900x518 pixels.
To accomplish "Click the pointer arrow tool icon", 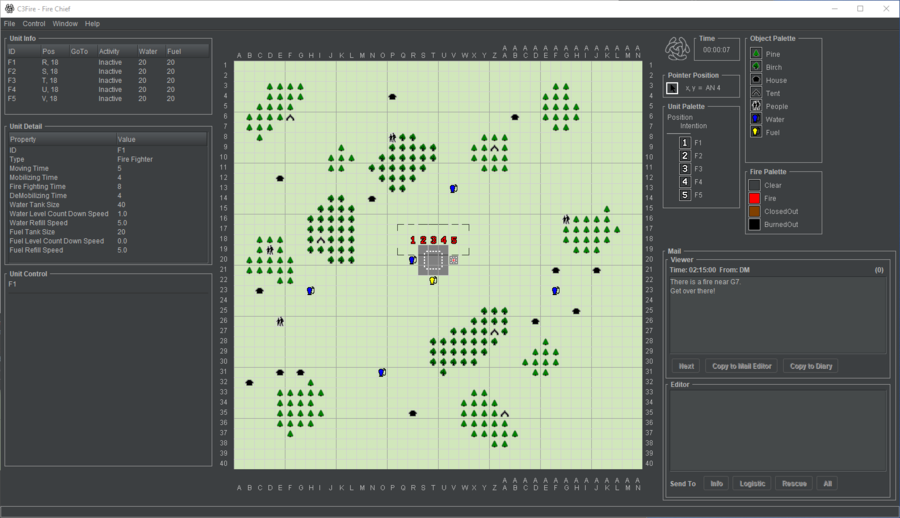I will click(x=672, y=88).
